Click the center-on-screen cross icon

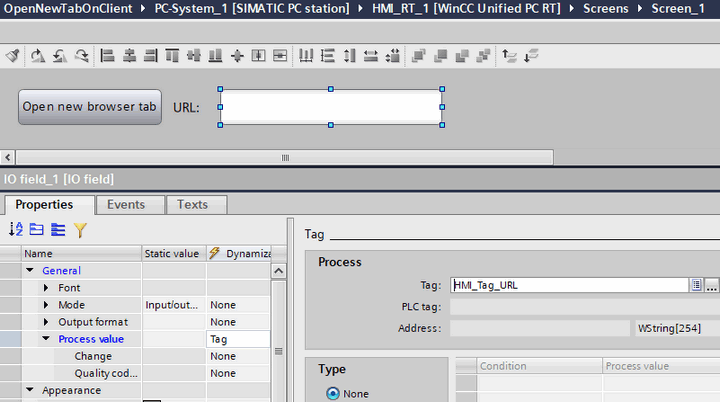(x=237, y=56)
